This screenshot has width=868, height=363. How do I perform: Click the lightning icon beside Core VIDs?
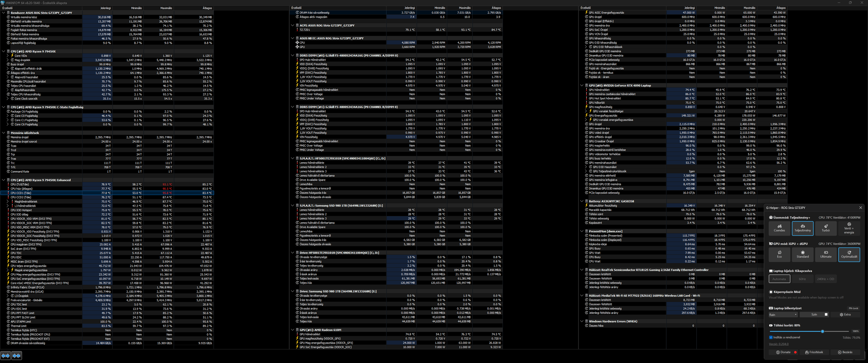pos(12,56)
